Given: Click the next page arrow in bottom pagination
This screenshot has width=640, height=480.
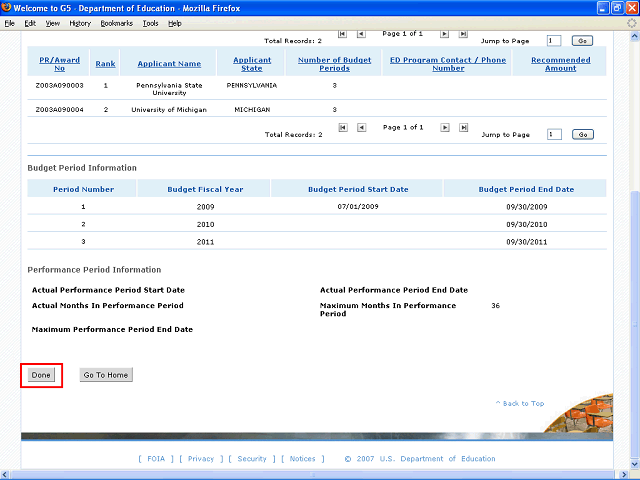Looking at the screenshot, I should tap(445, 127).
